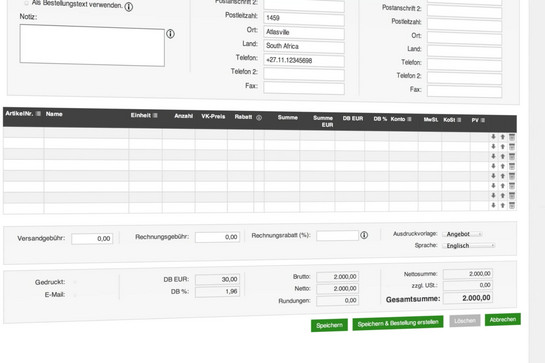This screenshot has width=545, height=363.
Task: Open the list icon beside PV header
Action: 483,120
